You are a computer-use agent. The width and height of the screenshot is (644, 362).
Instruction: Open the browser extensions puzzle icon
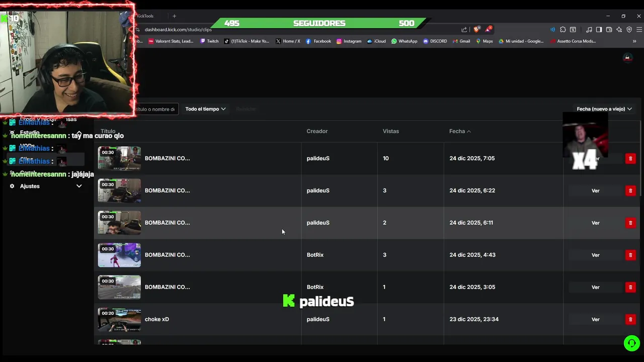point(562,30)
